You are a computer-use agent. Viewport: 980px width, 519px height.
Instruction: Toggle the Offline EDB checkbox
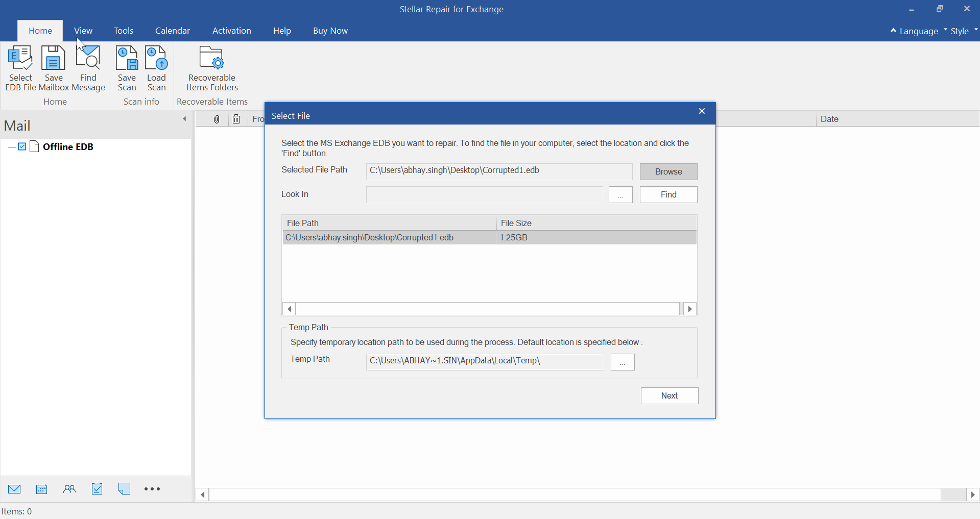coord(22,147)
